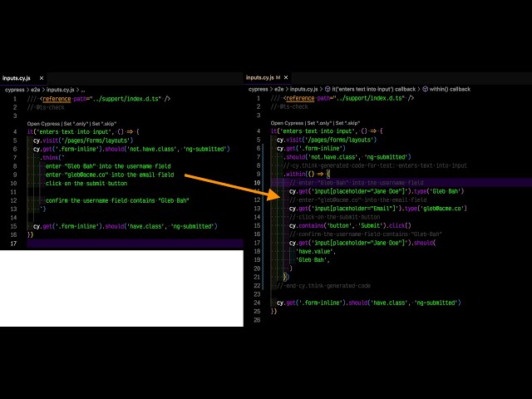
Task: Open the within() callback breadcrumb
Action: 450,89
